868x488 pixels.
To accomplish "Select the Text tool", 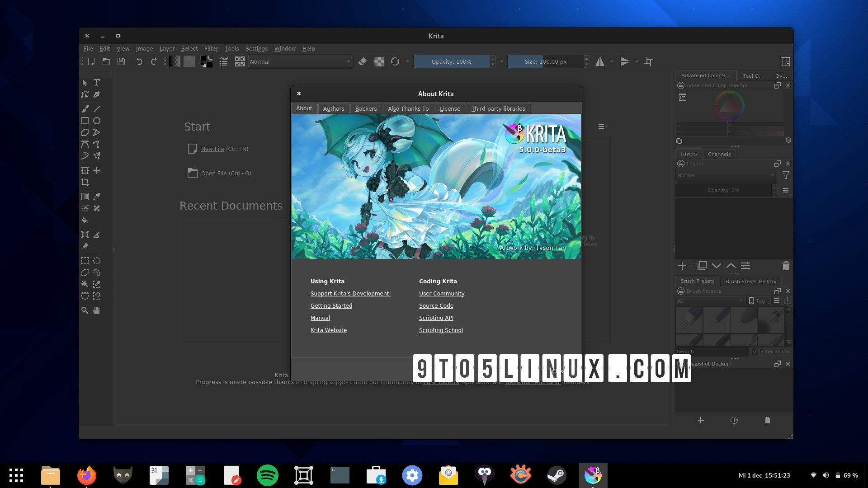I will [x=96, y=83].
